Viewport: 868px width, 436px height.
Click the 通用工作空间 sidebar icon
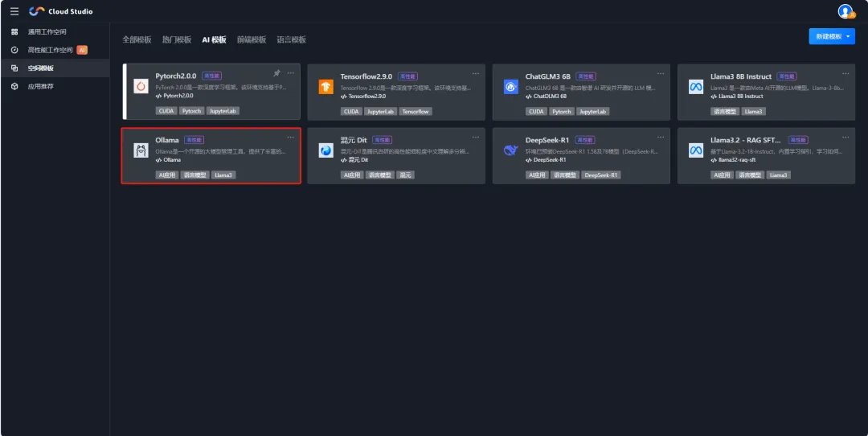pos(14,31)
